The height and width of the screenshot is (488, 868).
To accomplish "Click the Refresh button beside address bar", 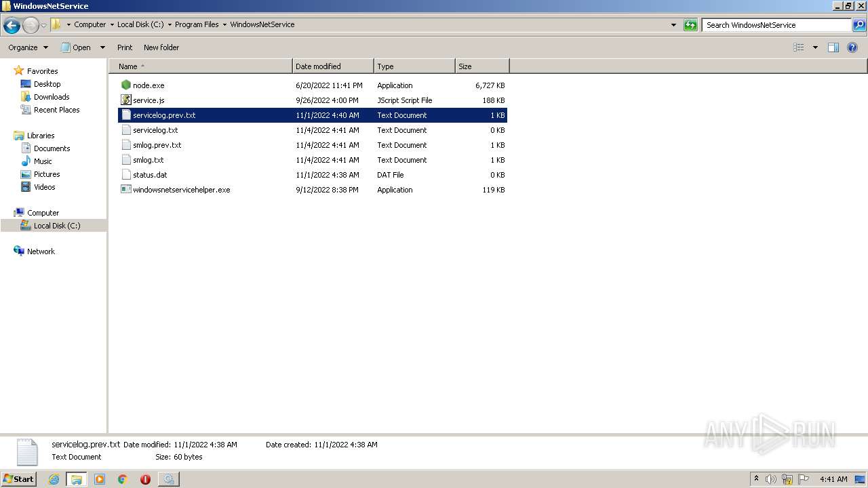I will pyautogui.click(x=690, y=25).
